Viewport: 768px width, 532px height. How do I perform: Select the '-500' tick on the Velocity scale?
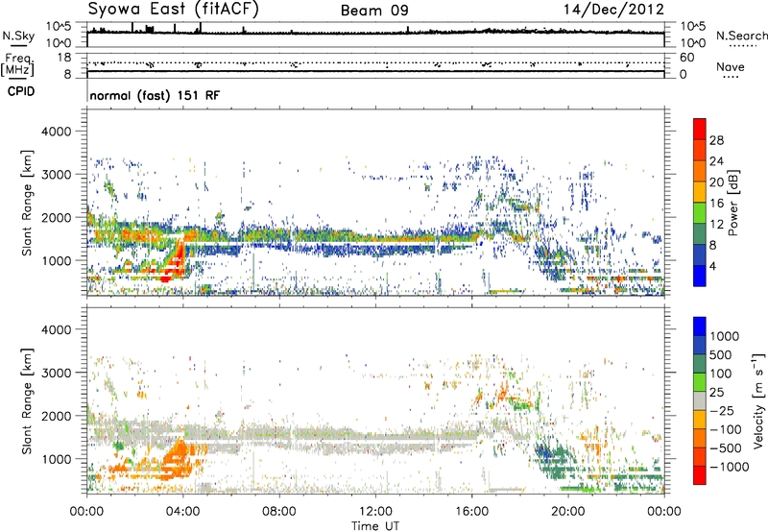[726, 448]
